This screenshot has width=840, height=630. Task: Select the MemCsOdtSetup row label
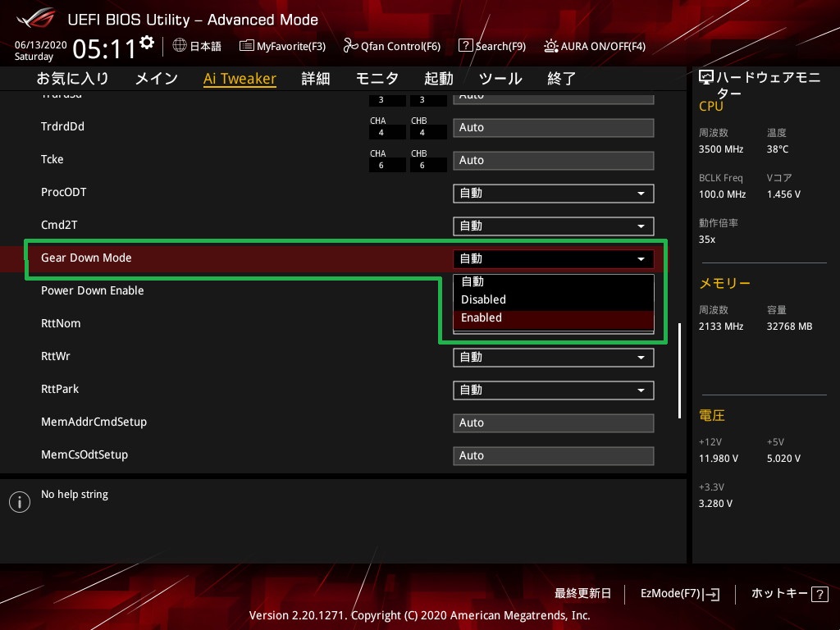[84, 454]
